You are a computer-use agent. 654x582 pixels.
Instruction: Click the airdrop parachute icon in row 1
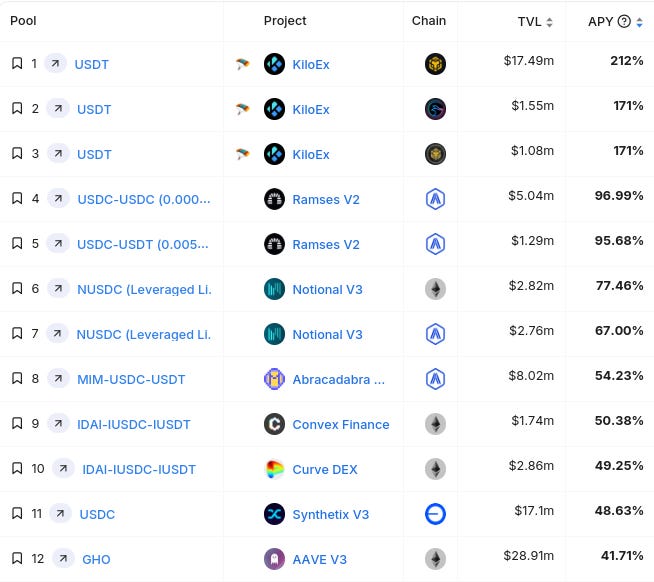pyautogui.click(x=242, y=64)
